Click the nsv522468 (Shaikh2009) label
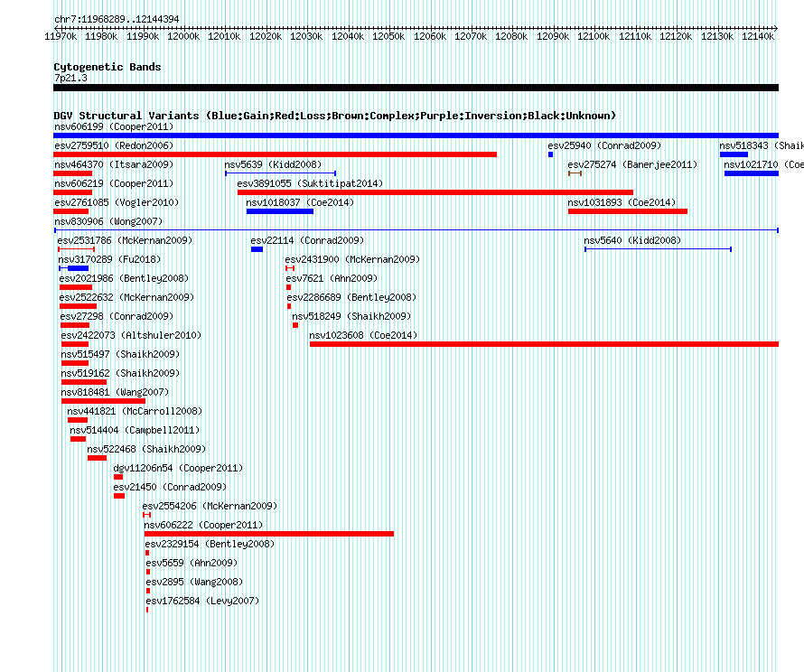Viewport: 804px width, 672px height. 146,449
